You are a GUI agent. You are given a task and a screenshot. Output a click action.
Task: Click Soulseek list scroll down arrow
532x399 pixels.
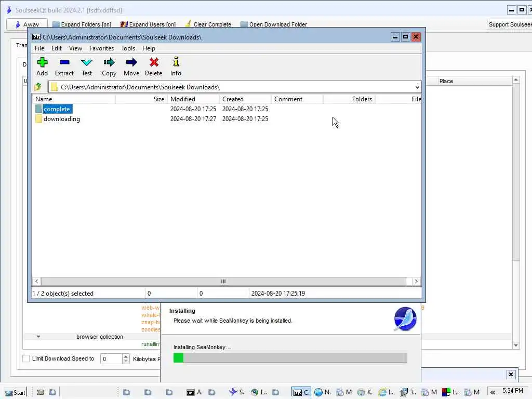tap(516, 345)
